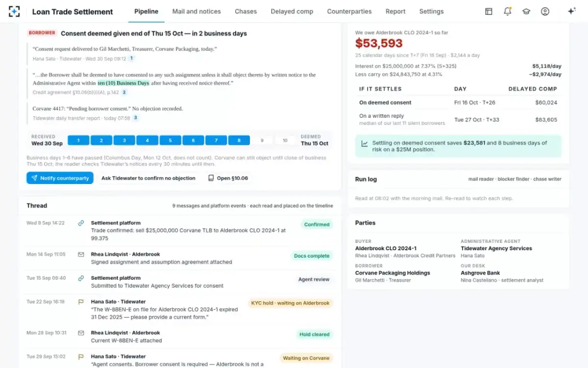Open citation badge 2 after Credit agreement

click(124, 92)
